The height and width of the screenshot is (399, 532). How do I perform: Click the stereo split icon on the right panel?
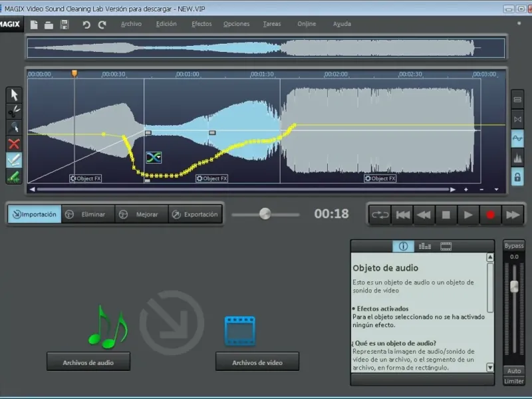517,119
